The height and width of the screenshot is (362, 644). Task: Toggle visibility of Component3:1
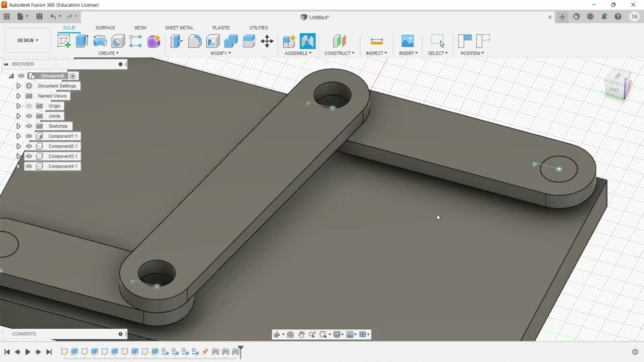[29, 156]
